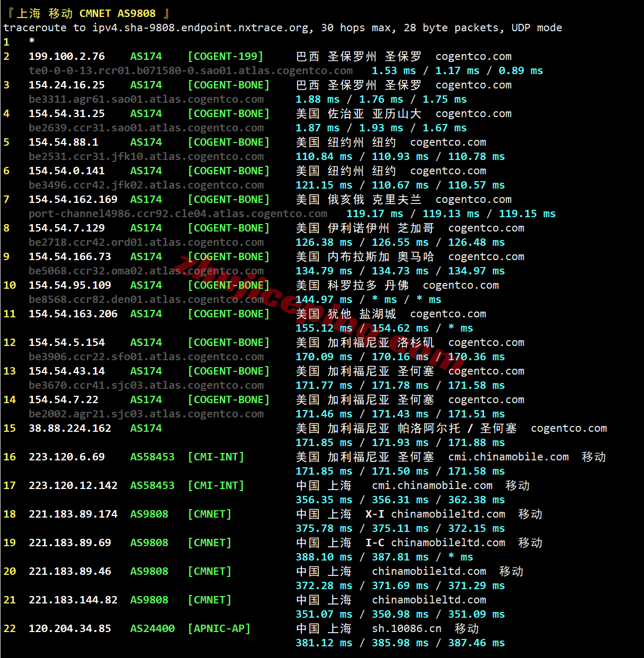Click the IP address 38.88.224.162
This screenshot has width=644, height=658.
[x=70, y=429]
